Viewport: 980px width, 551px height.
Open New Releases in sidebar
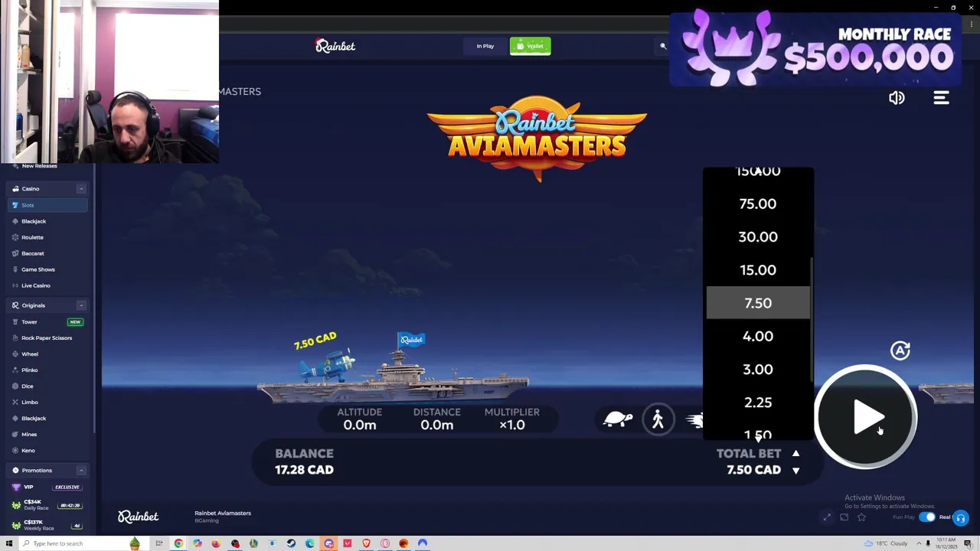click(39, 166)
